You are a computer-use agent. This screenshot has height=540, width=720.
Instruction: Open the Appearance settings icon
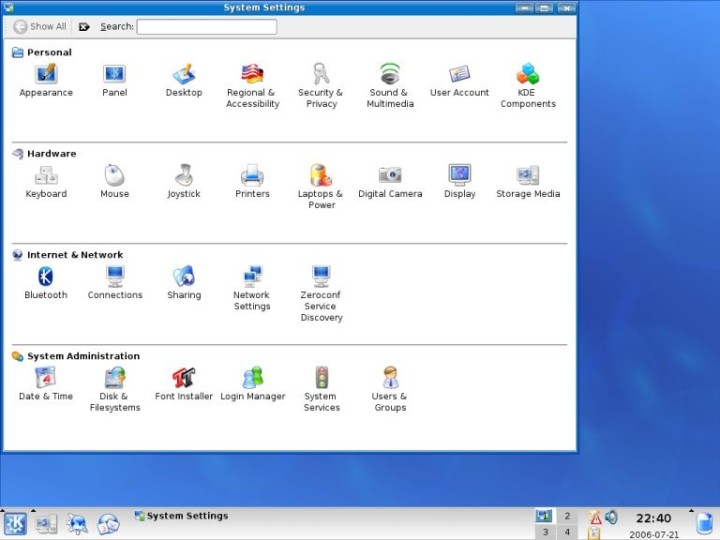tap(46, 80)
